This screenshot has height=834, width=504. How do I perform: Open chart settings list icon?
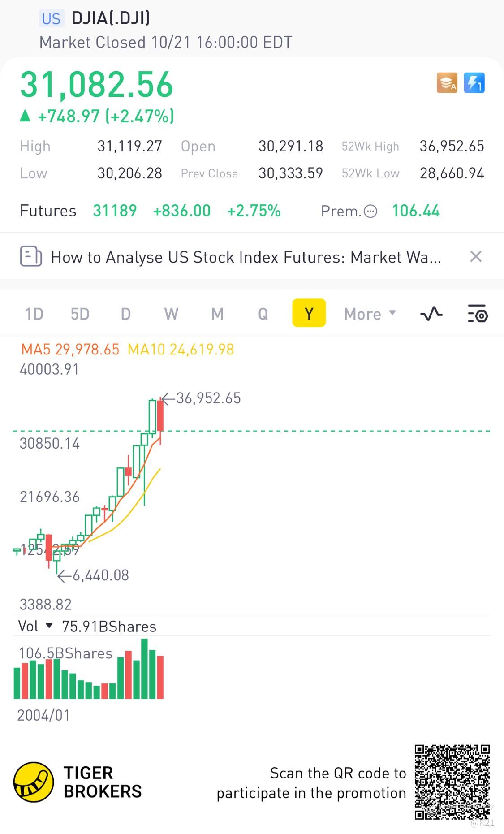point(478,314)
